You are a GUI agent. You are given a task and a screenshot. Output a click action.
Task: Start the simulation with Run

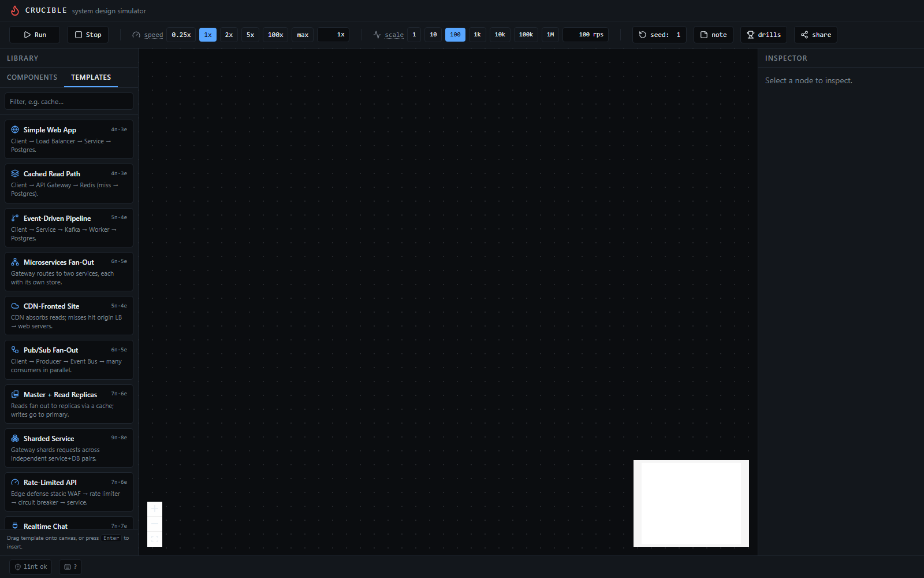pyautogui.click(x=35, y=35)
